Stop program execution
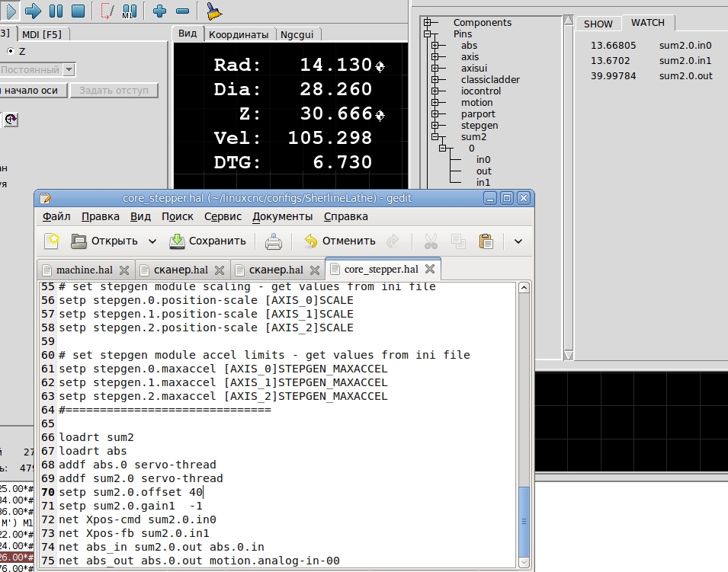728x572 pixels. point(78,11)
